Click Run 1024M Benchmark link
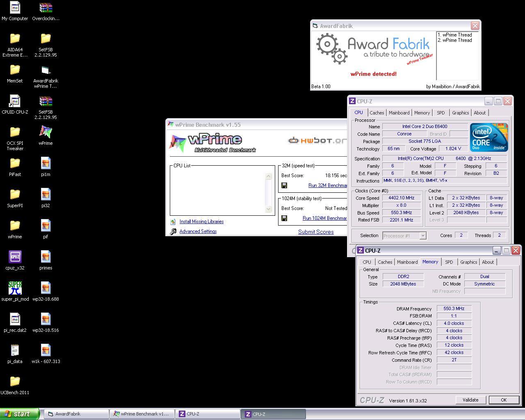Screen dimensions: 525x420 (325, 218)
